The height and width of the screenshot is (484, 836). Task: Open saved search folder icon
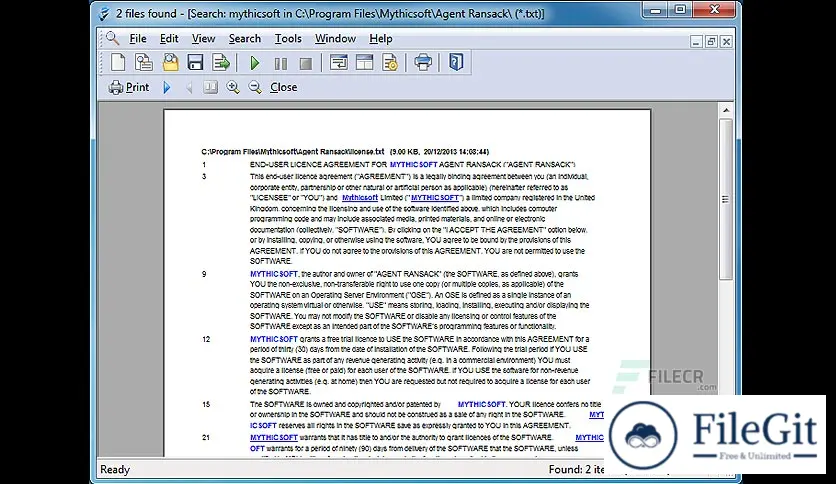pos(170,62)
